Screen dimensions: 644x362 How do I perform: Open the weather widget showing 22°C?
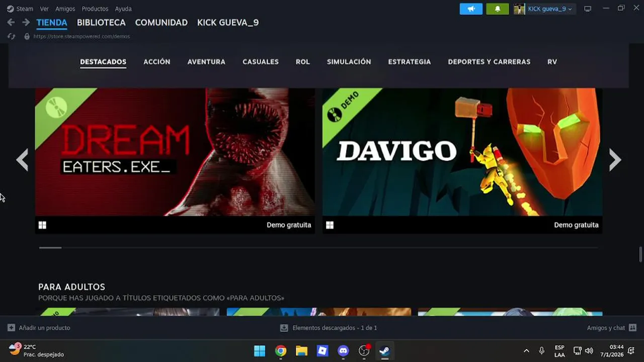tap(37, 350)
